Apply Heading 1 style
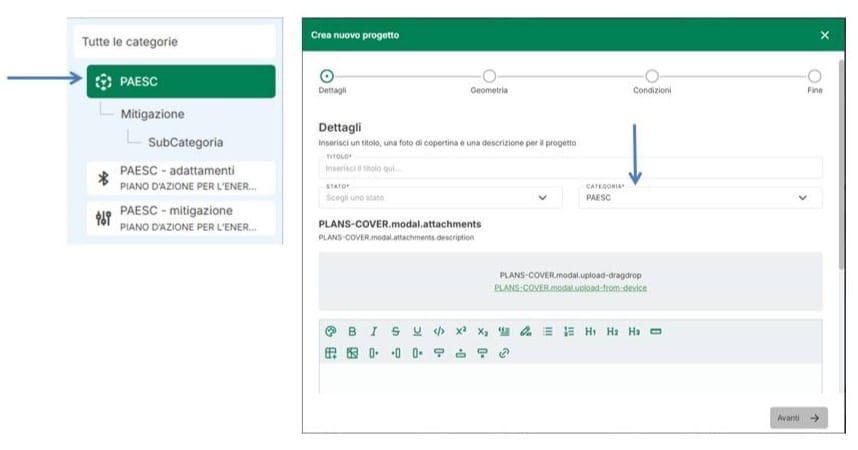 [x=591, y=331]
